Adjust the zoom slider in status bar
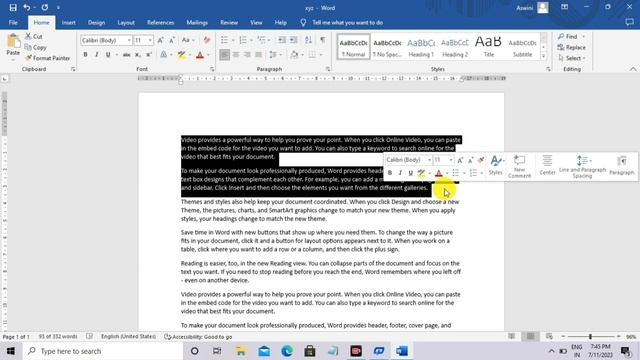 pyautogui.click(x=590, y=336)
